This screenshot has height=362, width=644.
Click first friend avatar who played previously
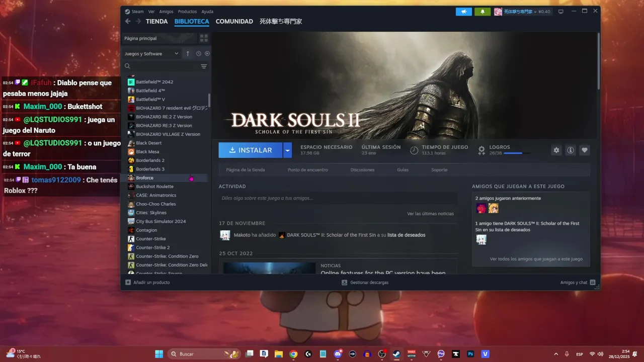point(481,208)
